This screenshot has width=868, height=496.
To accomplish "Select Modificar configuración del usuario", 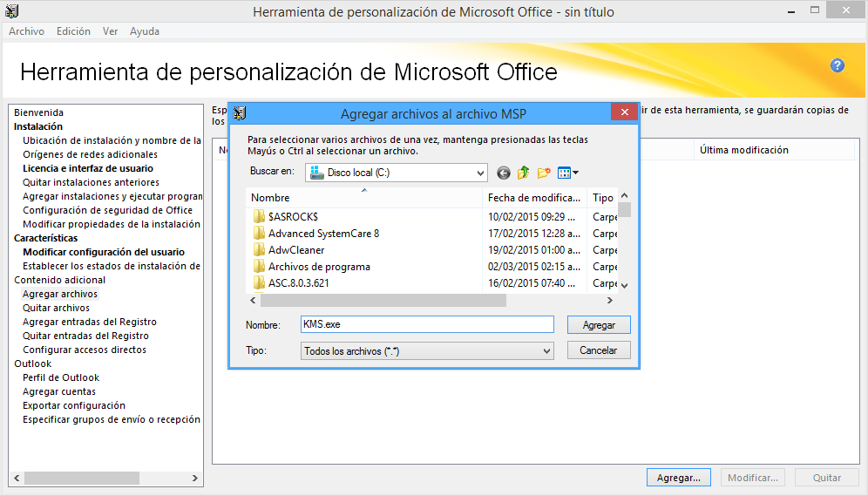I will click(104, 252).
